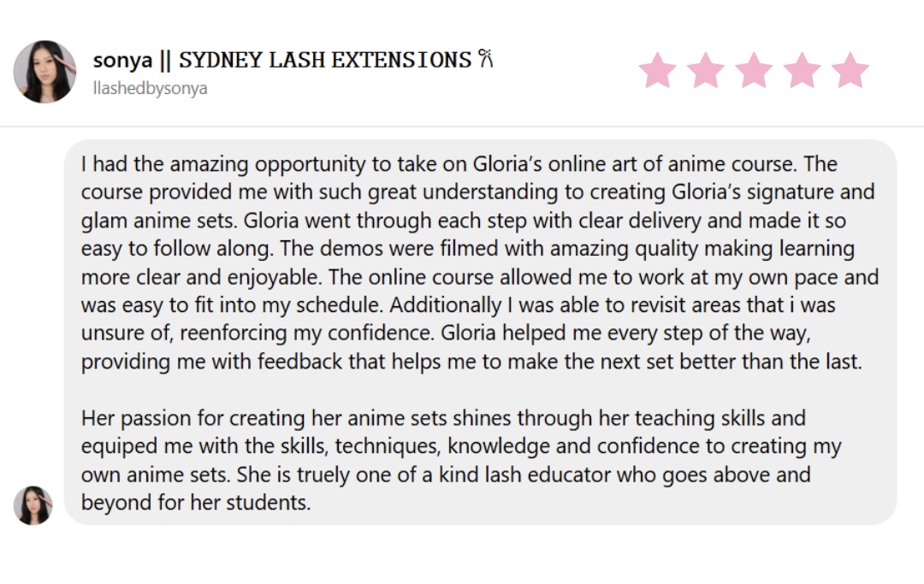Screen dimensions: 924x584
Task: Click the line starting "I had the amazing opportunity"
Action: [257, 164]
